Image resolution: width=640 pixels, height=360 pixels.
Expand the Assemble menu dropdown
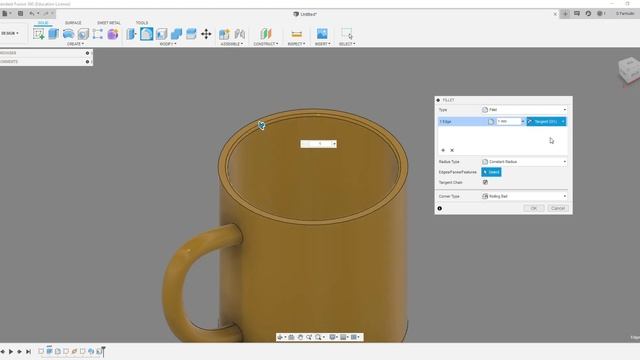[231, 44]
